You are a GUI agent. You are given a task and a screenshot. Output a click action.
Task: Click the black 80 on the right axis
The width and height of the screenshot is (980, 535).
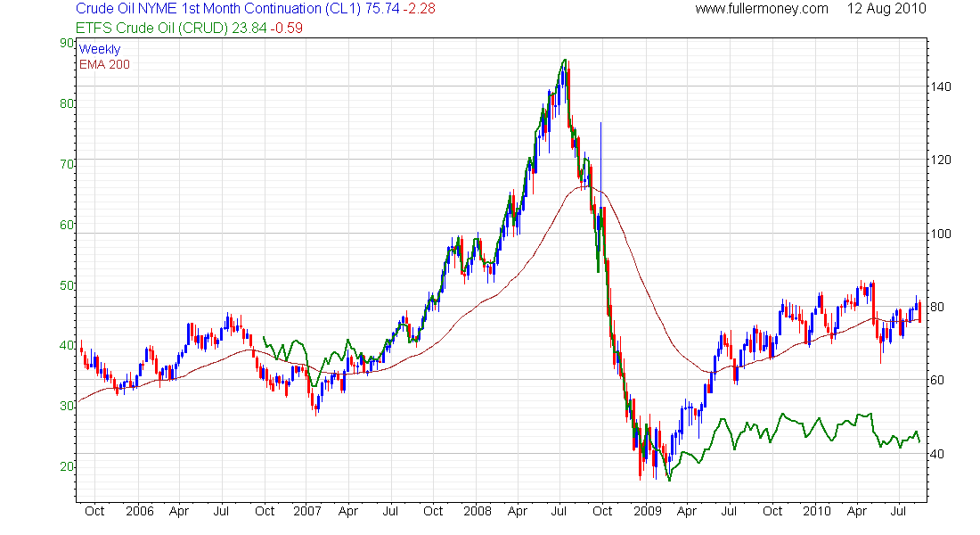[937, 308]
